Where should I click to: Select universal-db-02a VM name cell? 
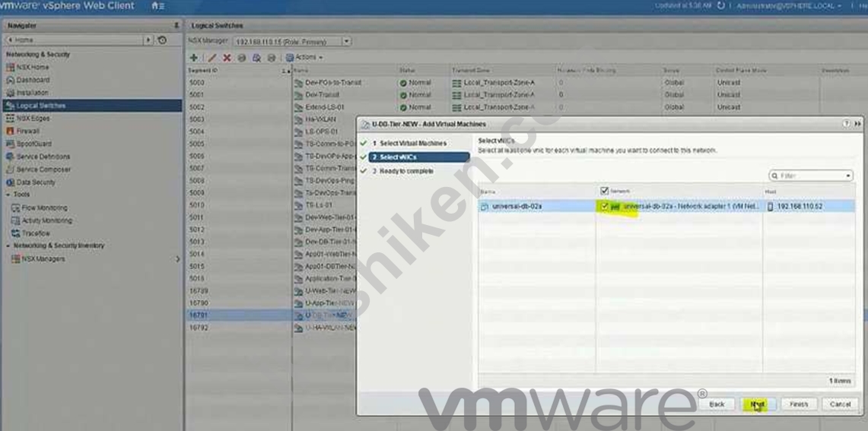537,206
